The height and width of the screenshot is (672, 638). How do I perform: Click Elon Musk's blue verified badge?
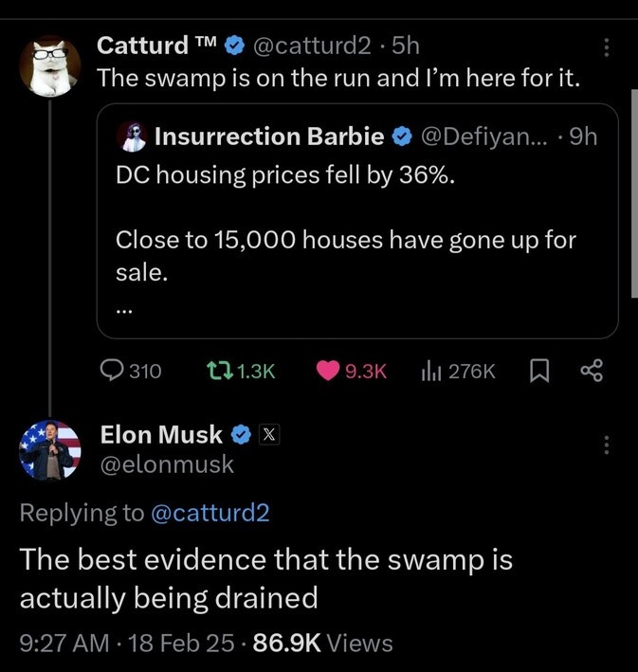coord(241,435)
